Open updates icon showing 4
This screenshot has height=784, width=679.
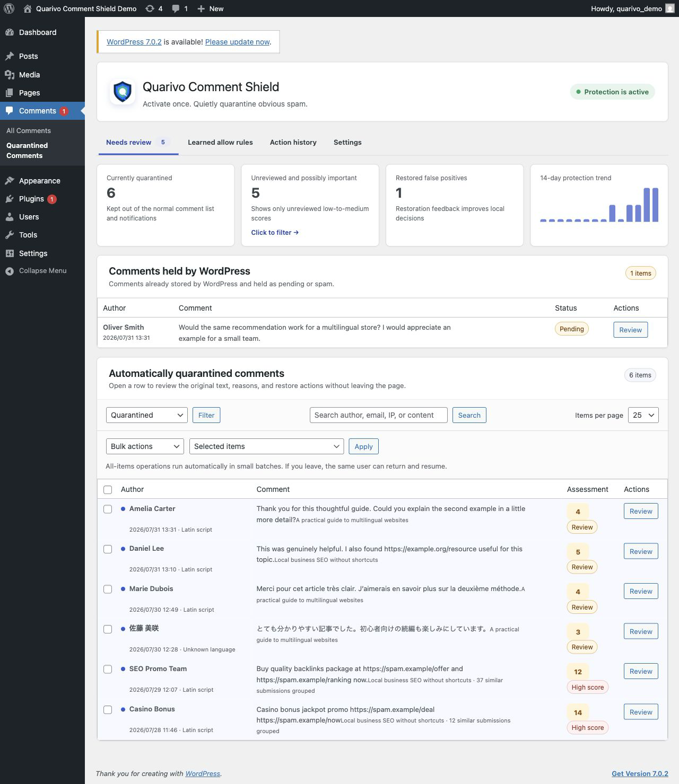pyautogui.click(x=150, y=8)
